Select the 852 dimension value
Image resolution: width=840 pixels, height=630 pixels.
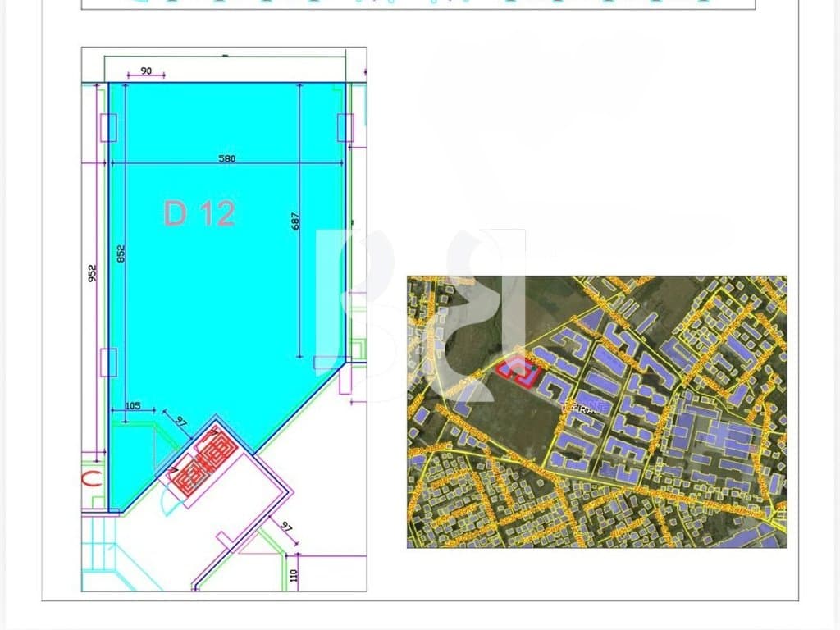click(x=121, y=253)
